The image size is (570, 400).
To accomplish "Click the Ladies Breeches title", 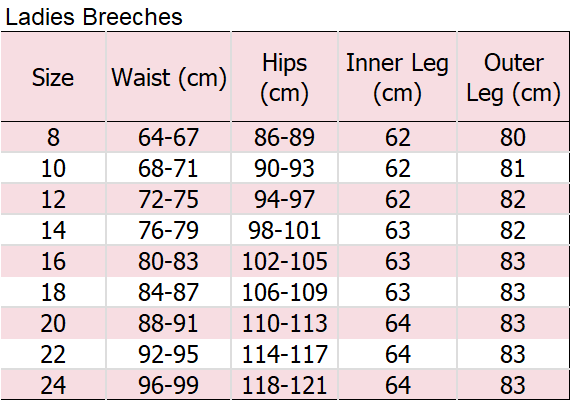I will [94, 17].
